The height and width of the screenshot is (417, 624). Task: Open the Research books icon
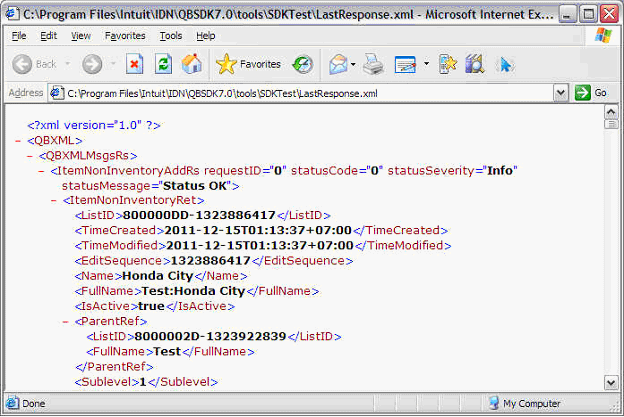point(475,64)
